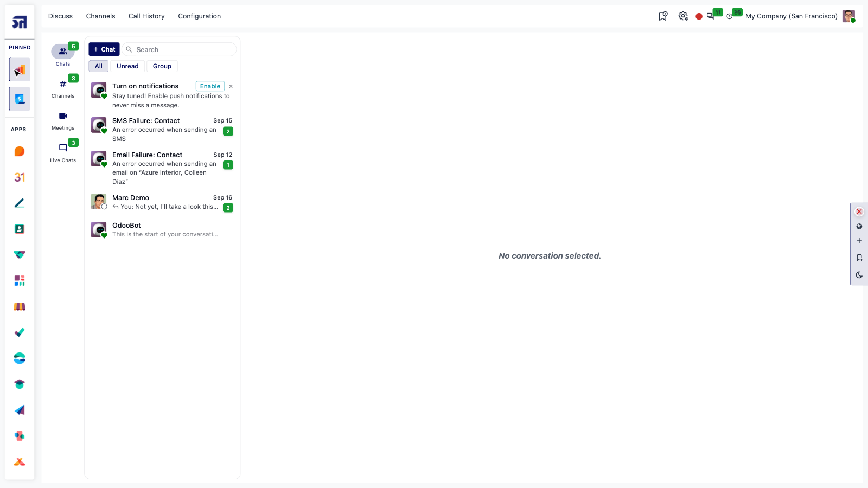Open the Point of Sale storefront icon
868x488 pixels.
(x=20, y=306)
